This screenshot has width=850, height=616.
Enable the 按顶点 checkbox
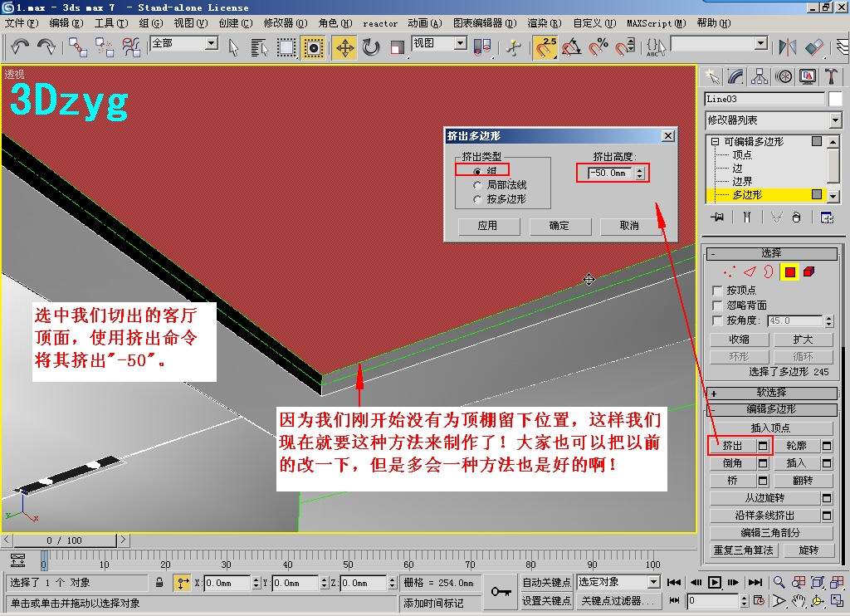pos(717,291)
